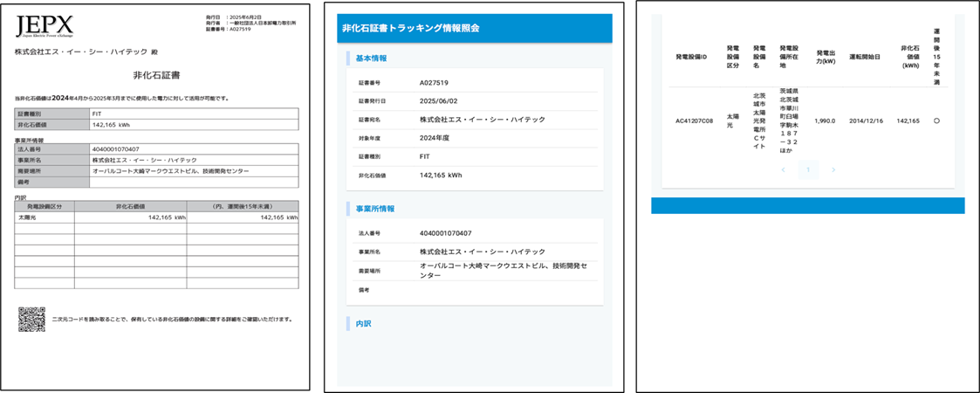Click the 事業所情報 section heading
Image resolution: width=980 pixels, height=393 pixels.
374,209
